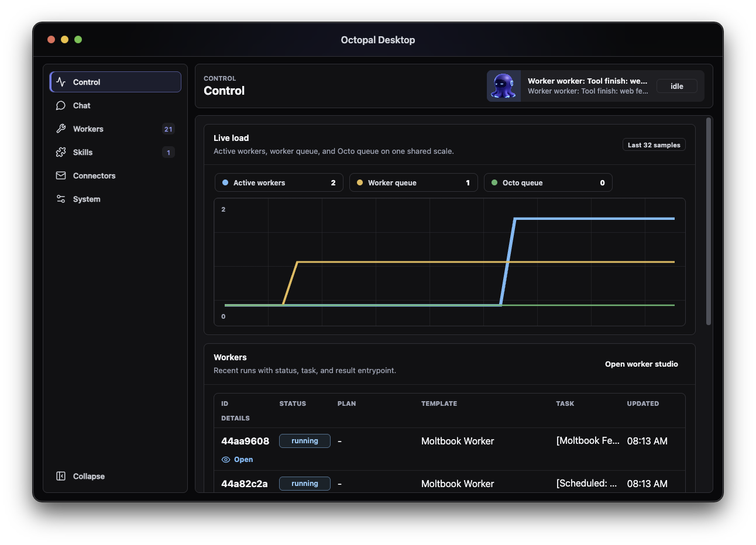Go to the Workers section
The width and height of the screenshot is (756, 545).
115,129
